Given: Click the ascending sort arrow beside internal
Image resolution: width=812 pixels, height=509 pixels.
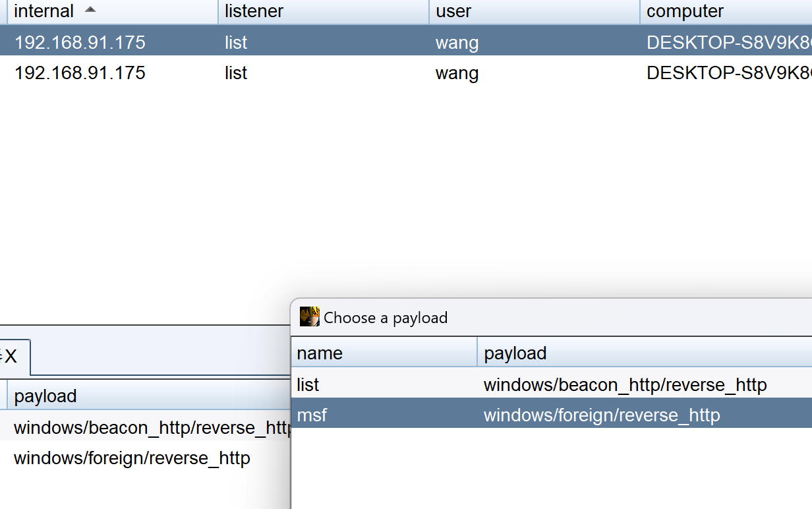Looking at the screenshot, I should pyautogui.click(x=90, y=10).
